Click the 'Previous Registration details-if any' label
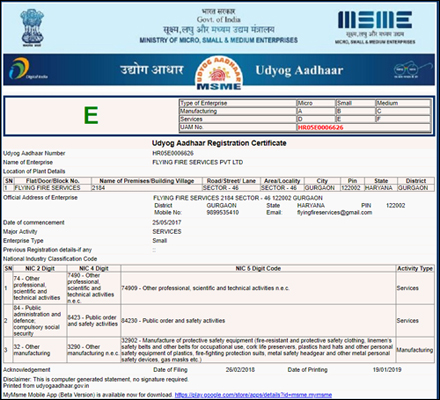The image size is (440, 400). (47, 250)
